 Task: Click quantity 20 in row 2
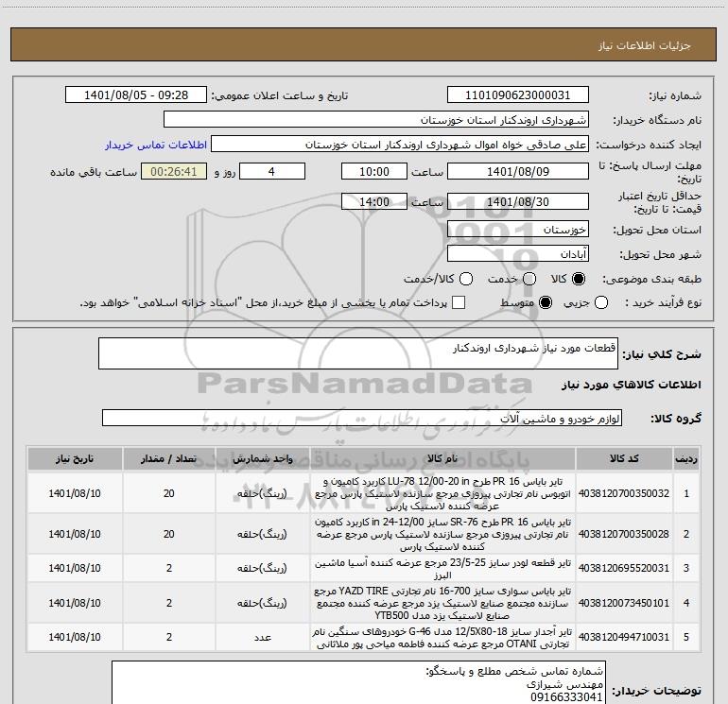click(169, 534)
